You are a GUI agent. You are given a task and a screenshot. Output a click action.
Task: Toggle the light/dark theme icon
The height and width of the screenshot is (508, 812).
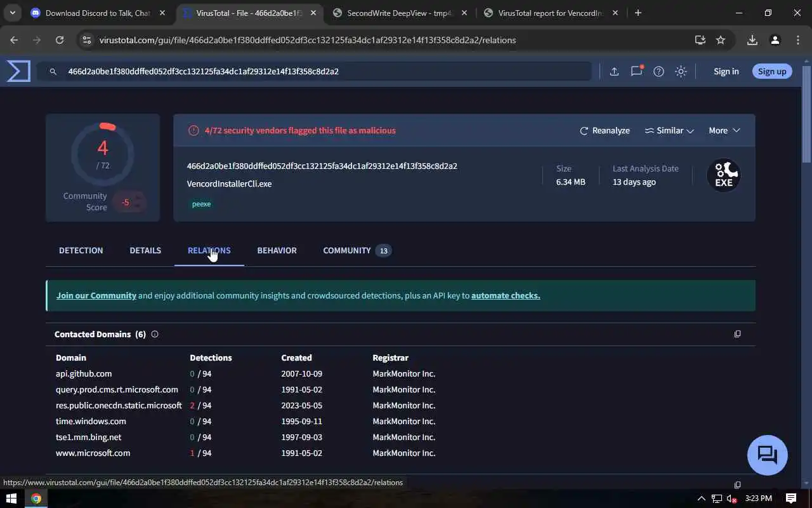point(681,72)
